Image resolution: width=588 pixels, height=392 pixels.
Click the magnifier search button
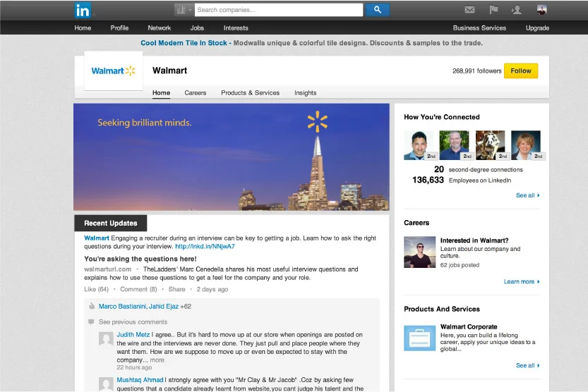(x=377, y=10)
